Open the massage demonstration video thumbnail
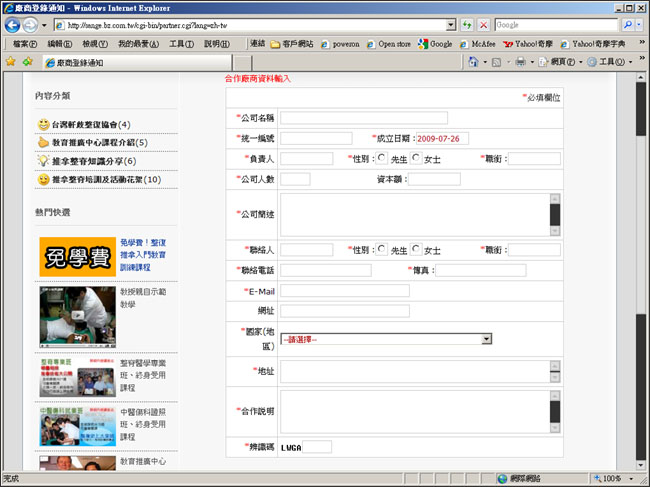The width and height of the screenshot is (650, 487). [x=78, y=317]
